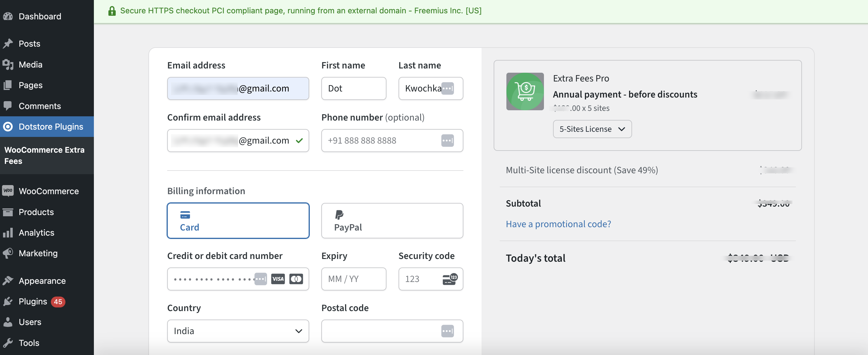Click the Extra Fees Pro cart thumbnail

525,91
